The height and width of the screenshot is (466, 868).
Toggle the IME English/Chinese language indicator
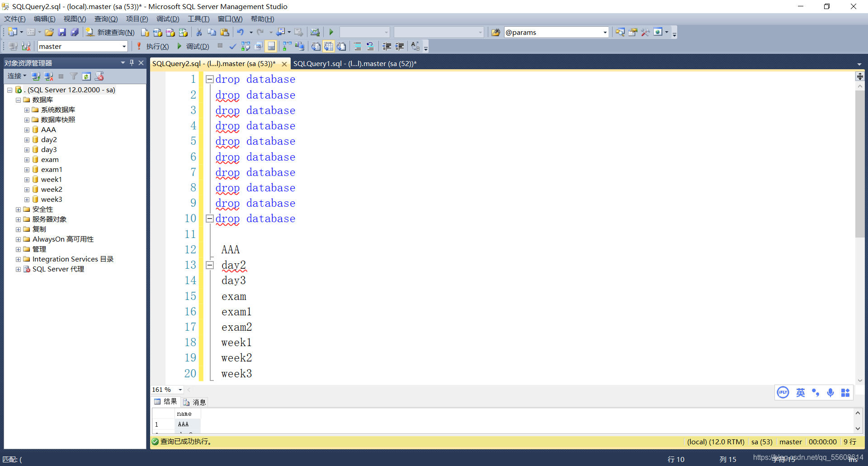(801, 392)
